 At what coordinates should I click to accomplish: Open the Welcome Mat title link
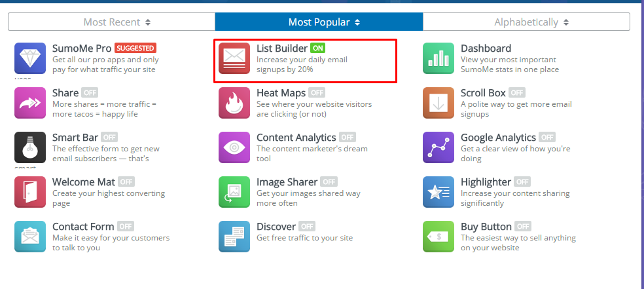[x=84, y=182]
